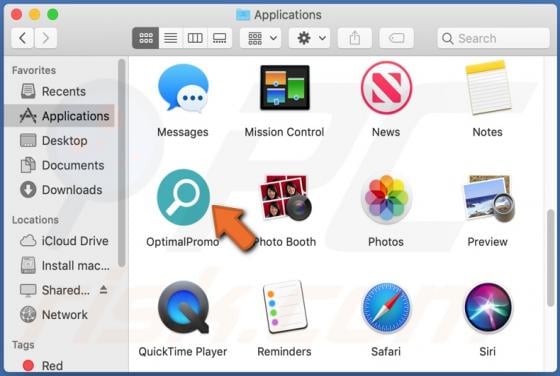This screenshot has height=376, width=560.
Task: Open the Mission Control app icon
Action: tap(285, 87)
